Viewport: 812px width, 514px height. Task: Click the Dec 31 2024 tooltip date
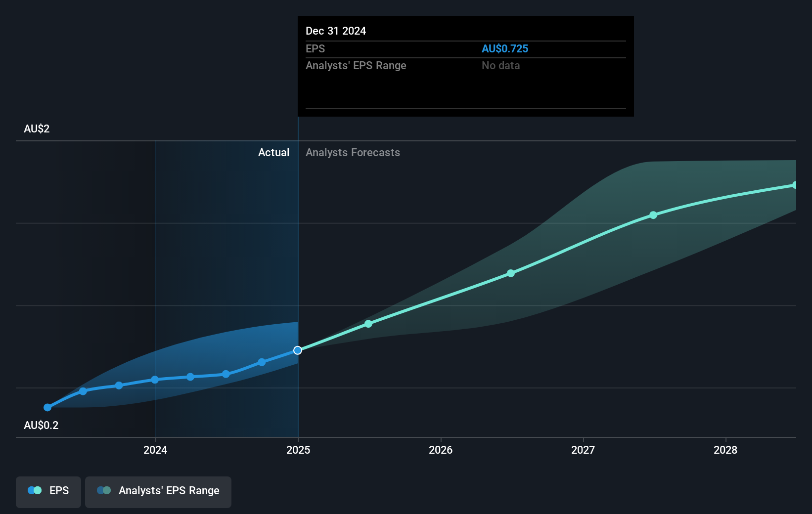click(x=336, y=31)
